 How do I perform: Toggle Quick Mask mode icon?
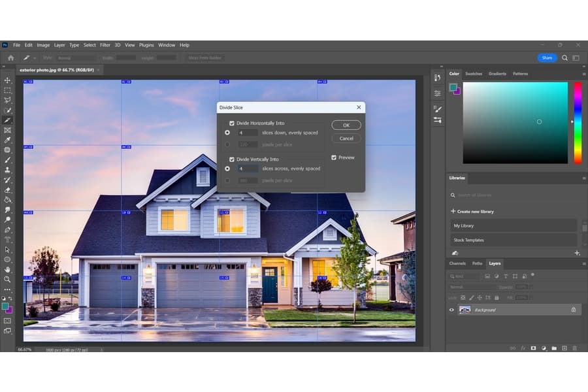(7, 321)
